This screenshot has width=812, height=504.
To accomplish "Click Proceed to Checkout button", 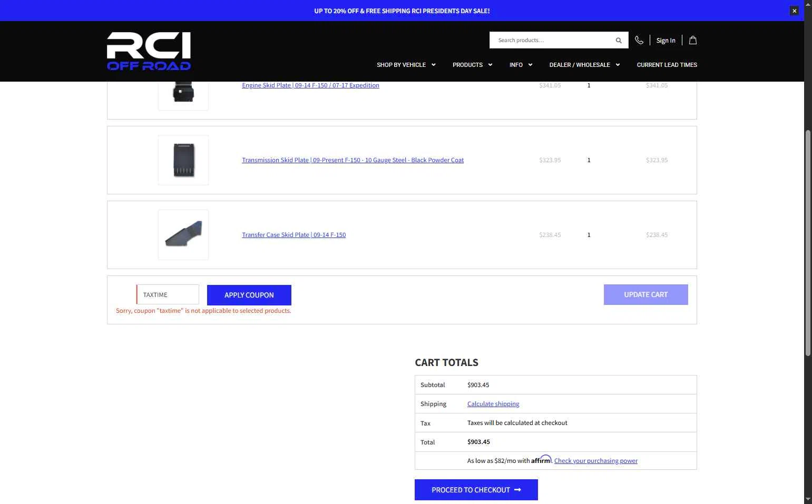I will point(476,490).
